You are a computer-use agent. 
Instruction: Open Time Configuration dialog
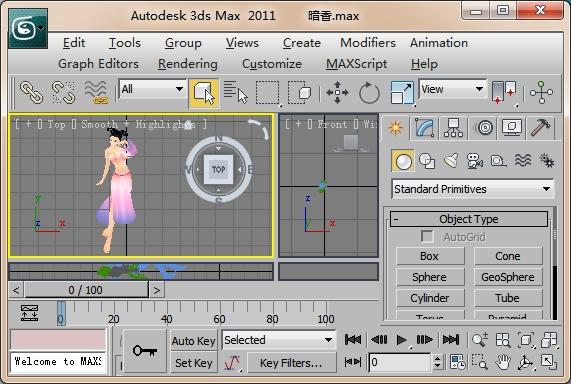(x=457, y=362)
